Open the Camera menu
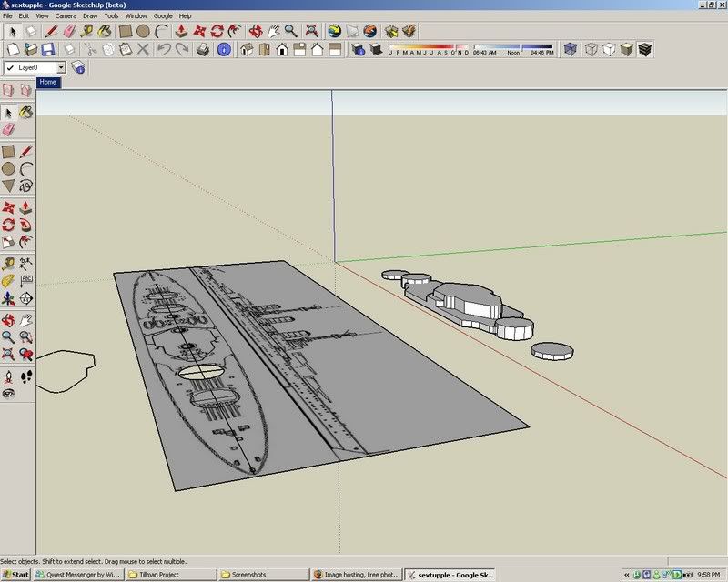Viewport: 728px width, 582px height. point(66,15)
